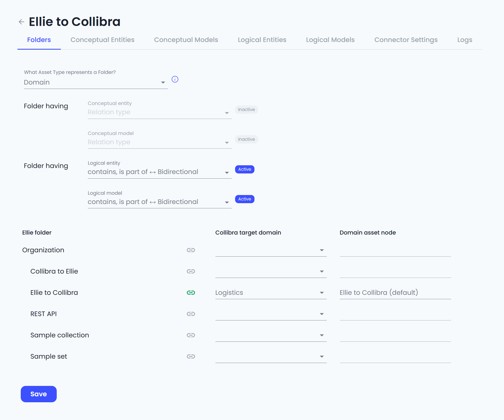Click the back arrow beside Ellie to Collibra title
This screenshot has height=420, width=504.
click(22, 22)
